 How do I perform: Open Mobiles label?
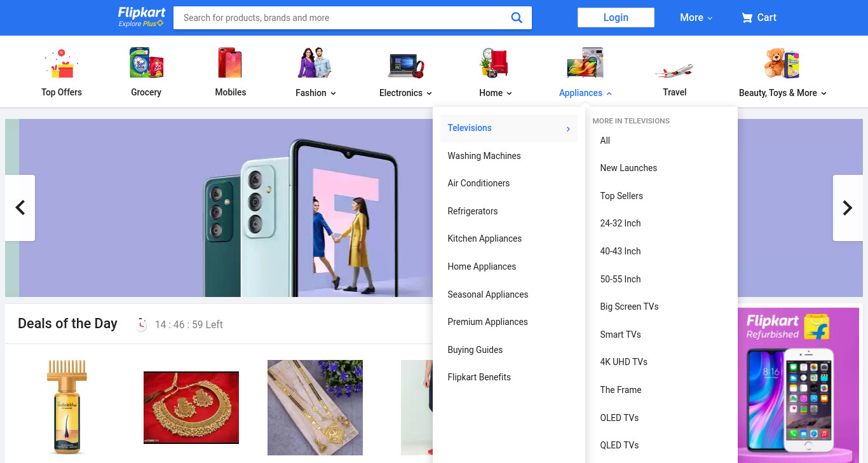[x=231, y=92]
